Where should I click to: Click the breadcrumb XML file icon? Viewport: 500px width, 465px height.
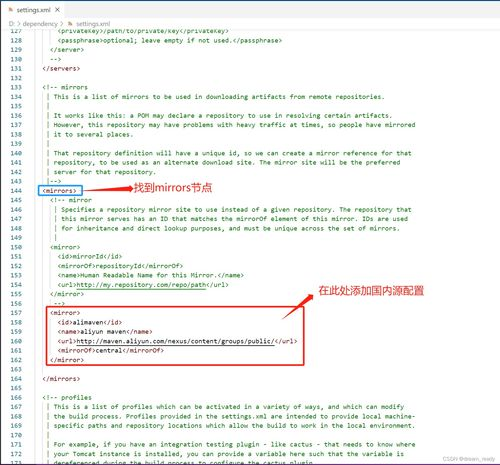point(70,24)
